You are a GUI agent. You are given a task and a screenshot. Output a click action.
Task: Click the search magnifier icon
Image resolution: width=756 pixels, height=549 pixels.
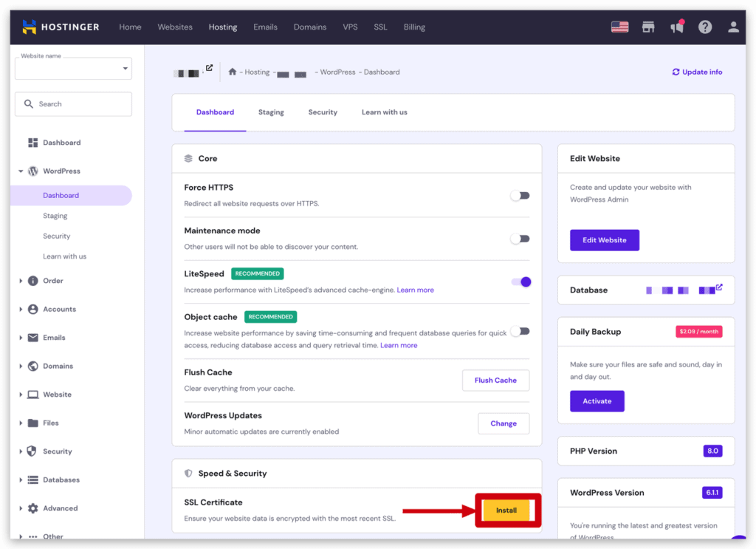tap(29, 104)
